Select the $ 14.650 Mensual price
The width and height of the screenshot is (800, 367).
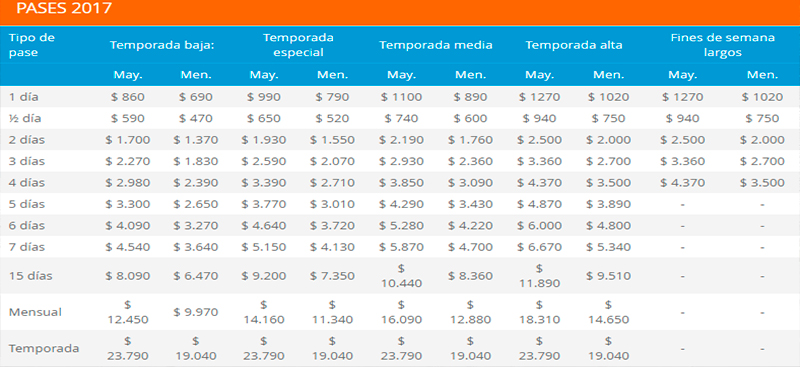click(x=608, y=312)
